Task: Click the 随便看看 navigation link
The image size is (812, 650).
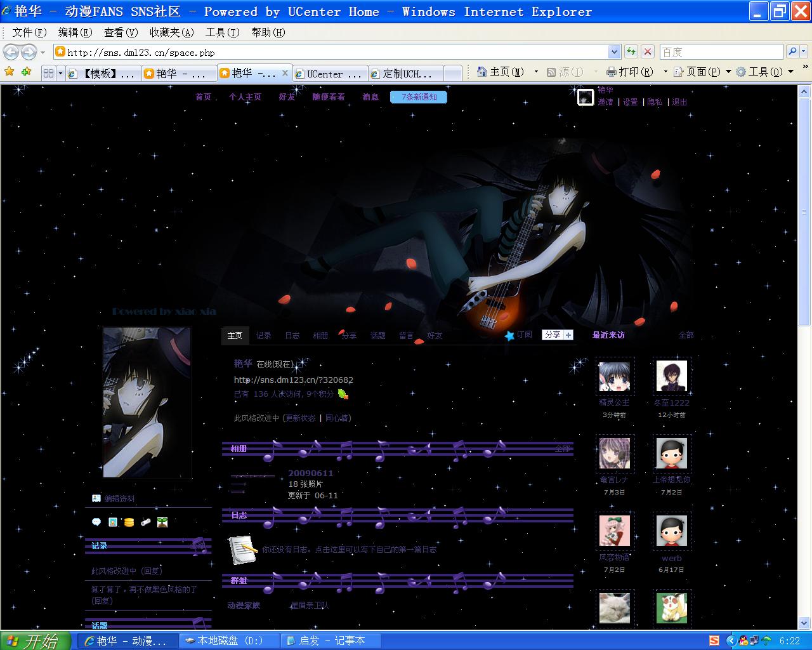Action: [x=329, y=97]
